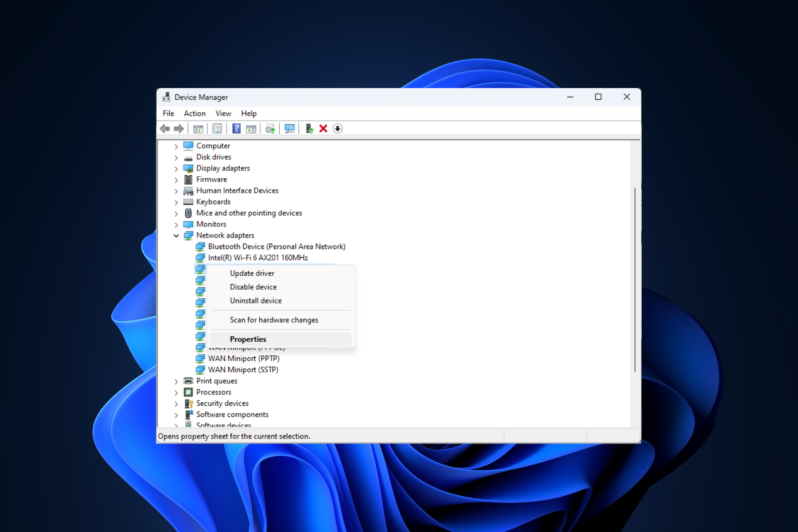Viewport: 798px width, 532px height.
Task: Click the add legacy hardware icon
Action: (309, 128)
